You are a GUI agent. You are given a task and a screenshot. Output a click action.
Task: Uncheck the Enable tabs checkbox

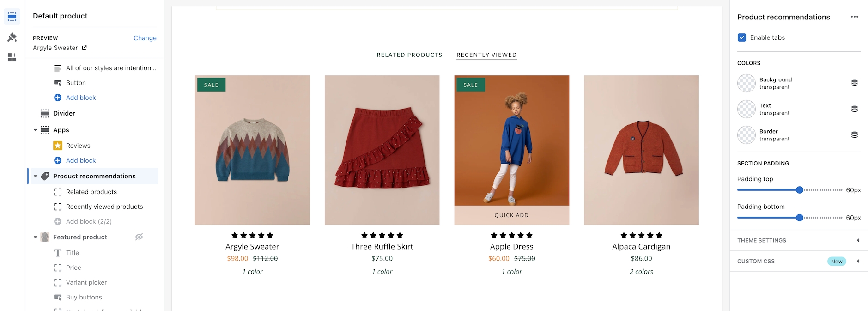[742, 37]
